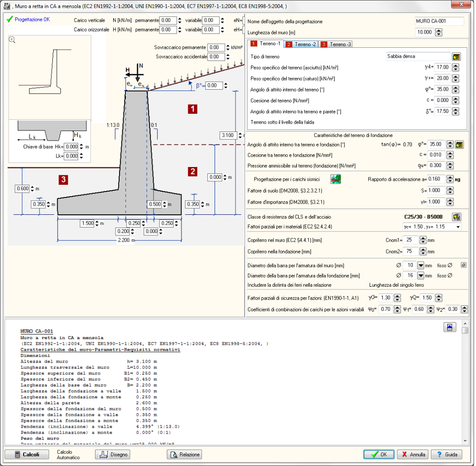Click the wall height field 3.100
Image resolution: width=476 pixels, height=466 pixels.
click(228, 136)
